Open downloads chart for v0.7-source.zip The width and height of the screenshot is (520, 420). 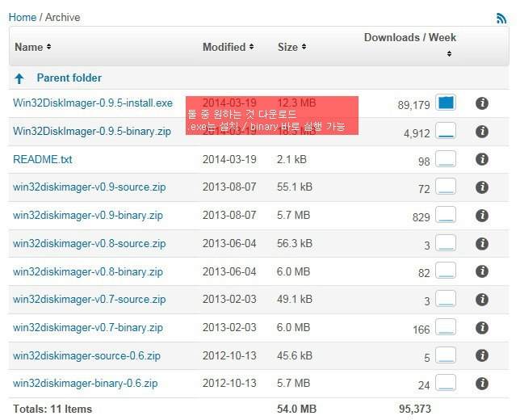(446, 298)
